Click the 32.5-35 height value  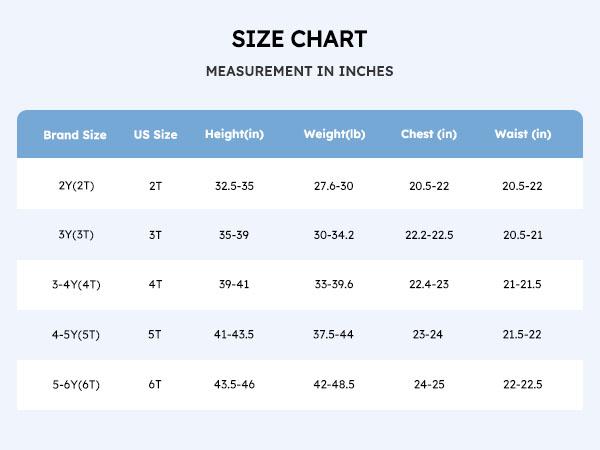[234, 186]
